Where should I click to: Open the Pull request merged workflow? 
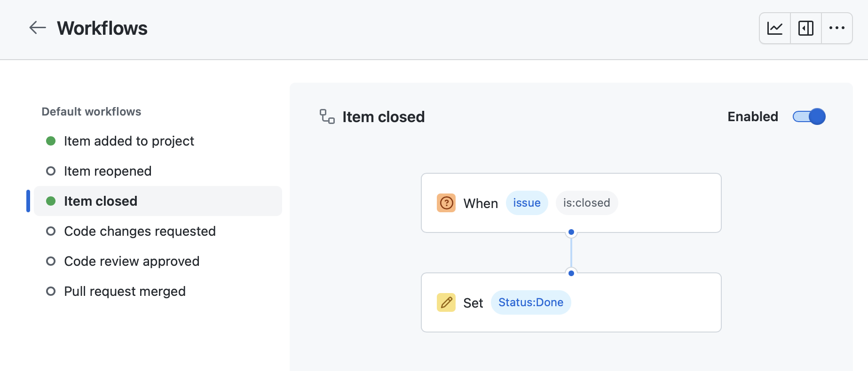(158, 291)
